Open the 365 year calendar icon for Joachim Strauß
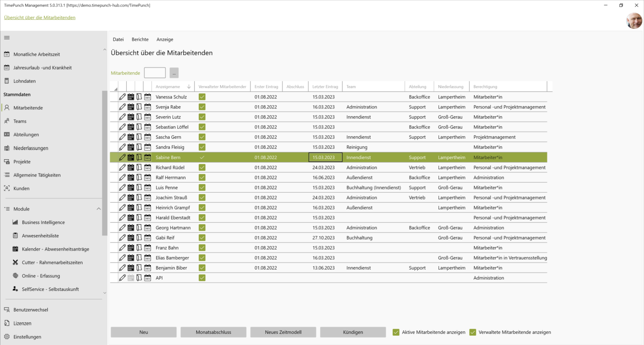 pyautogui.click(x=148, y=197)
